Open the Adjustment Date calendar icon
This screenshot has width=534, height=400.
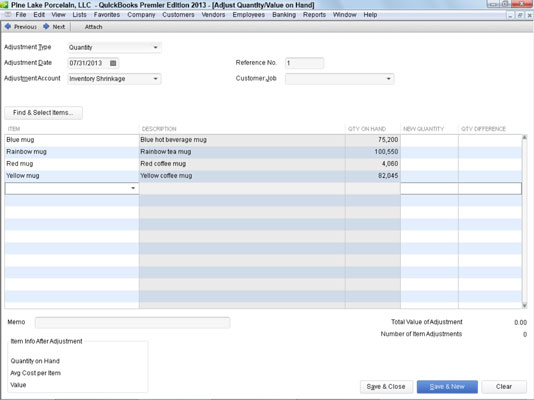tap(113, 63)
